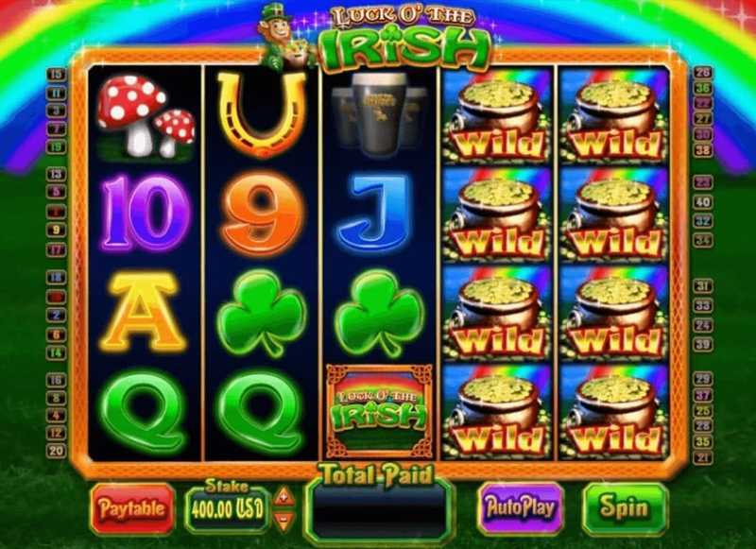Click the golden horseshoe symbol
The height and width of the screenshot is (549, 756).
pyautogui.click(x=262, y=114)
